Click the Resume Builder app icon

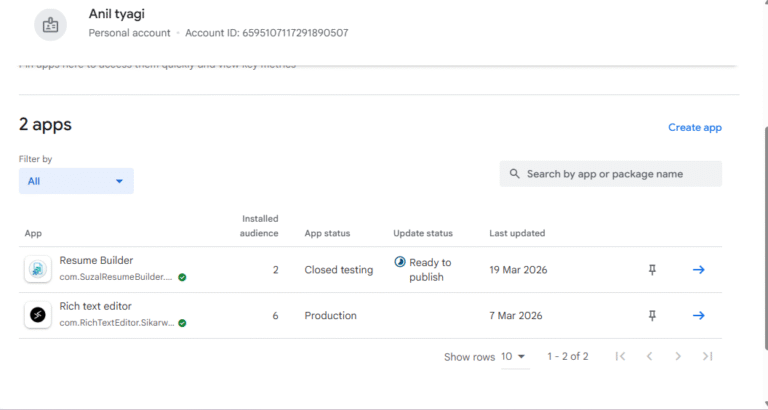[x=37, y=269]
